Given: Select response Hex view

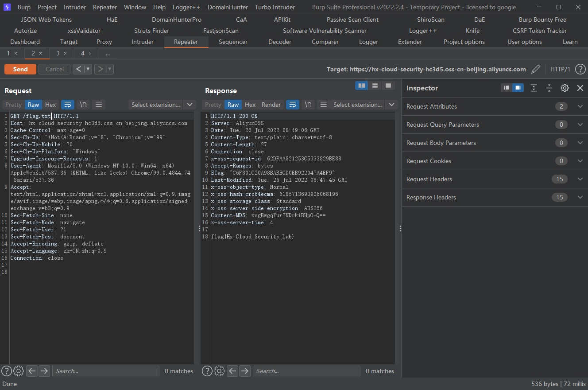Looking at the screenshot, I should (250, 105).
